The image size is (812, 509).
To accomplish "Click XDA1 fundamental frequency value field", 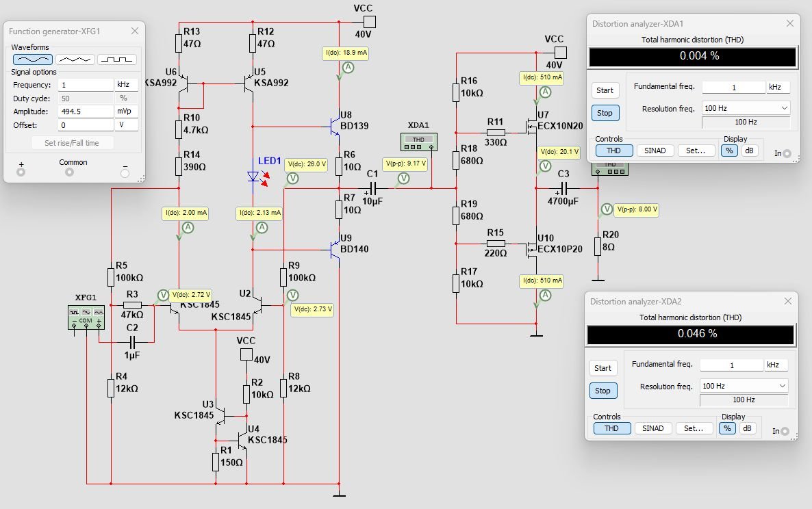I will [x=733, y=88].
